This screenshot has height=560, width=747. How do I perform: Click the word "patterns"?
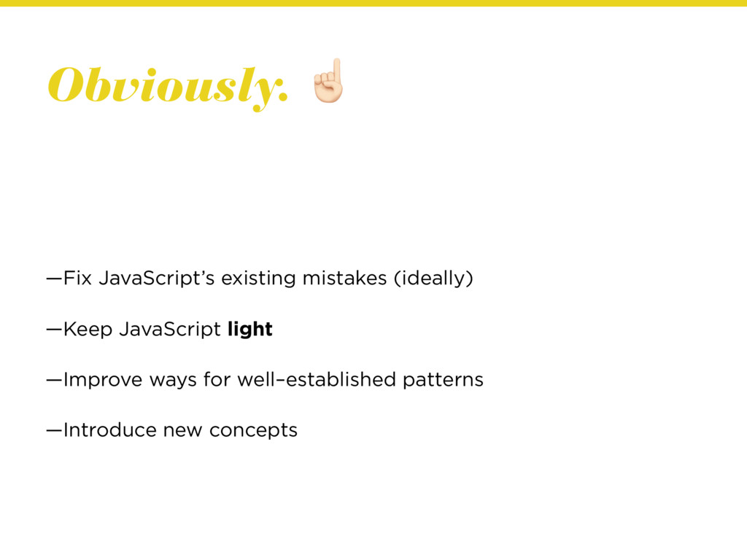[443, 380]
